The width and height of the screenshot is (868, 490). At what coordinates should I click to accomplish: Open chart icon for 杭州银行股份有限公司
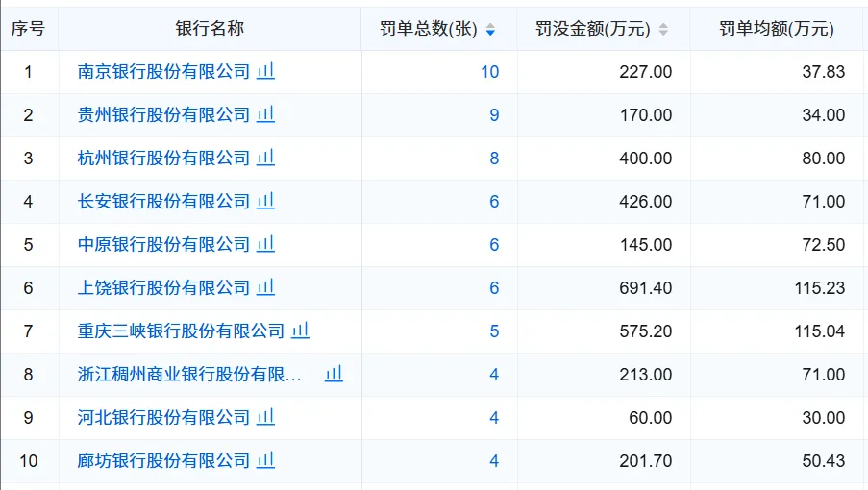(265, 157)
